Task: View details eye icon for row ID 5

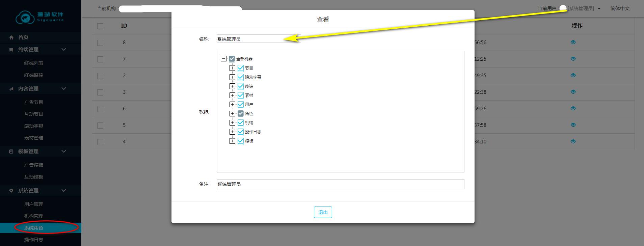Action: (x=573, y=125)
